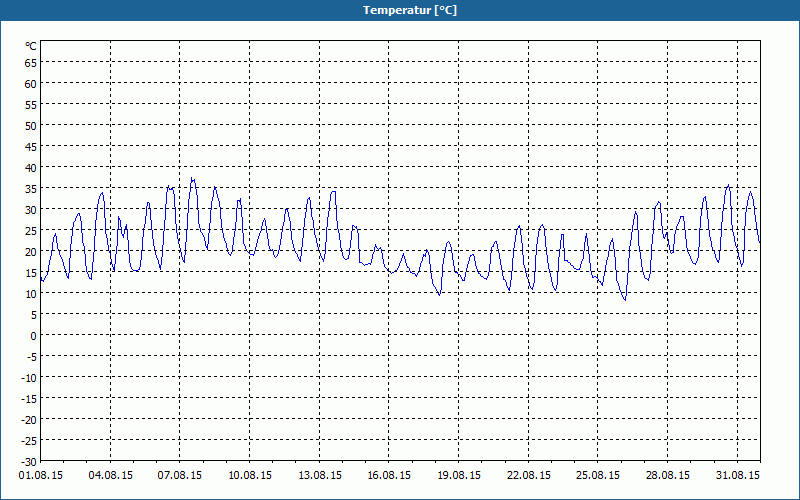The image size is (800, 500).
Task: Click the 16.08.15 date label
Action: click(389, 476)
